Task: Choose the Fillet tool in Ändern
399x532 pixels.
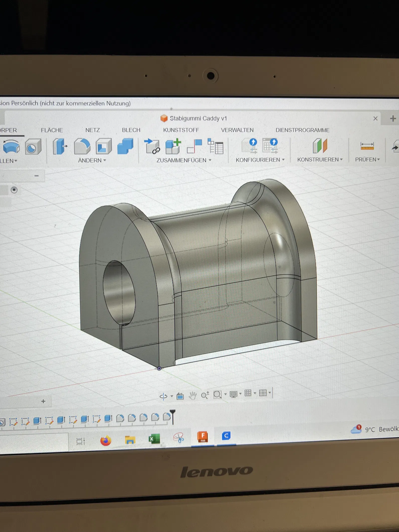Action: 82,146
